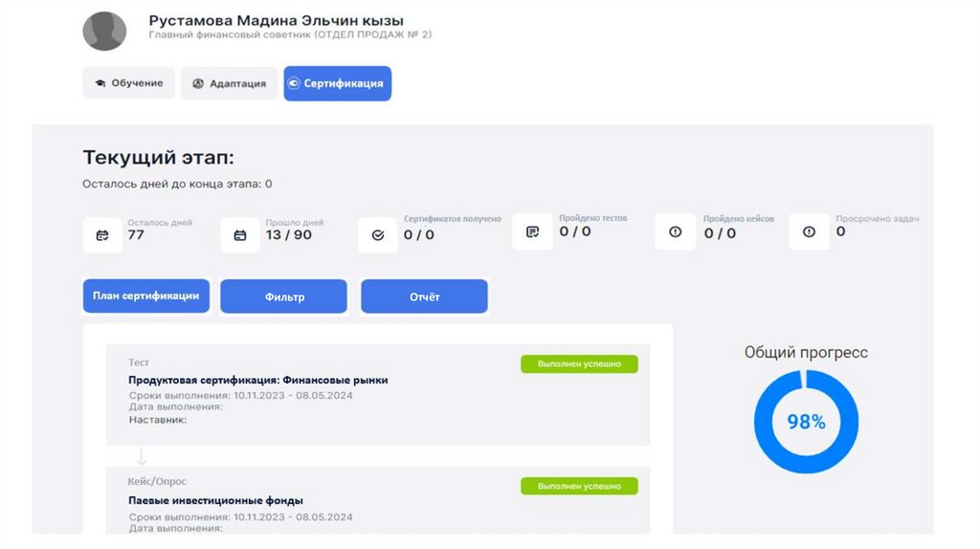Click the План сертификации button

145,296
